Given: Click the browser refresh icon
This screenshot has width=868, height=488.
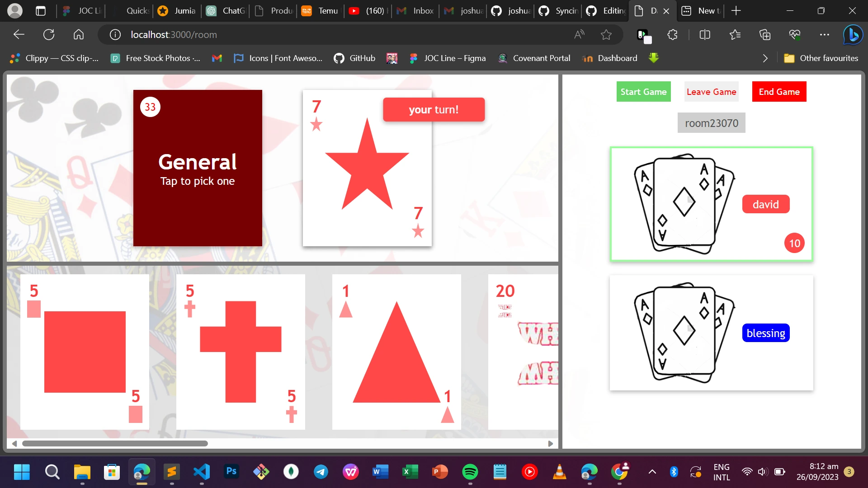Looking at the screenshot, I should (49, 35).
